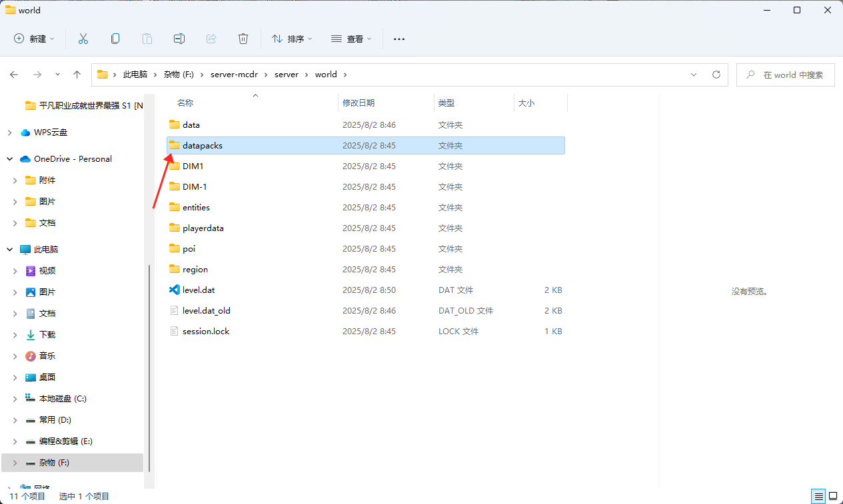Screen dimensions: 843x504
Task: Click the Cut scissors icon in toolbar
Action: (x=83, y=39)
